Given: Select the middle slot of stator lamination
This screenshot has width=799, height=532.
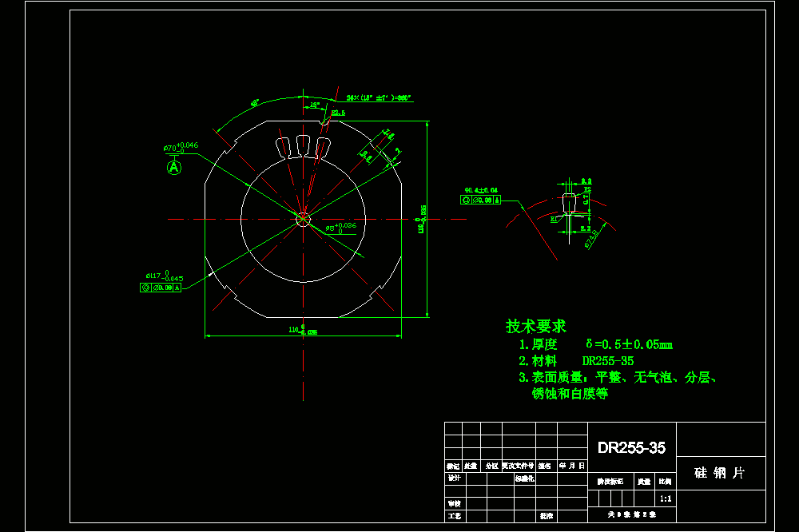Looking at the screenshot, I should tap(303, 145).
